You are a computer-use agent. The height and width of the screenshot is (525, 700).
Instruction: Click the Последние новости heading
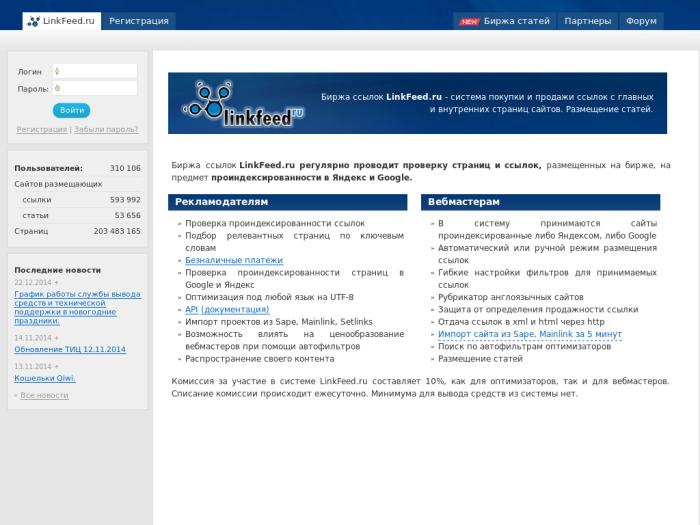58,270
